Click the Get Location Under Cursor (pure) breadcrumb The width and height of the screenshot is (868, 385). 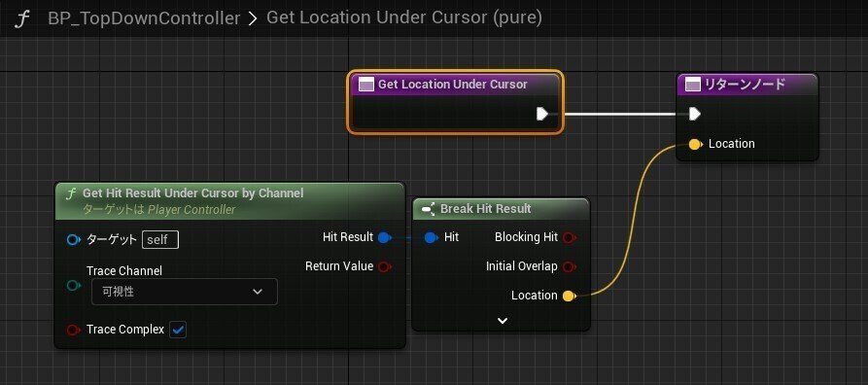point(404,17)
